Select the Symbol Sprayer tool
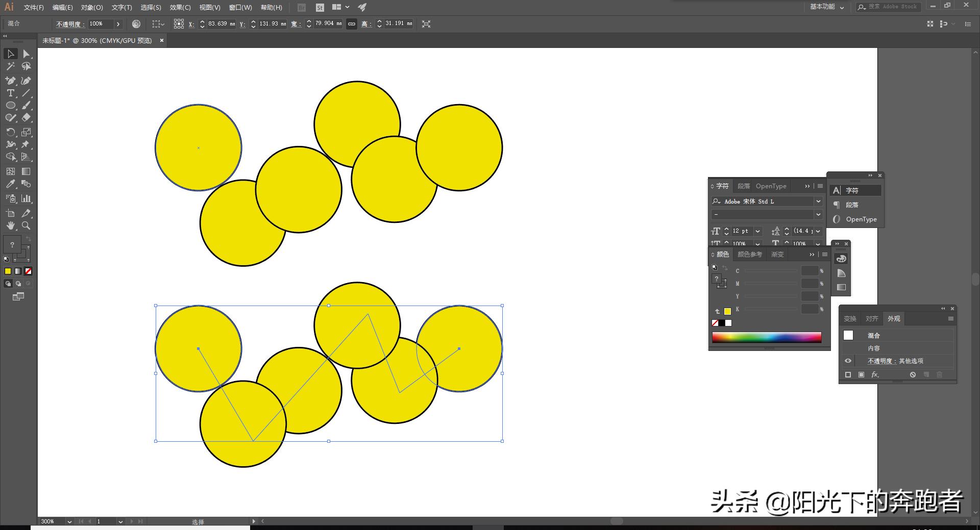980x530 pixels. tap(11, 198)
